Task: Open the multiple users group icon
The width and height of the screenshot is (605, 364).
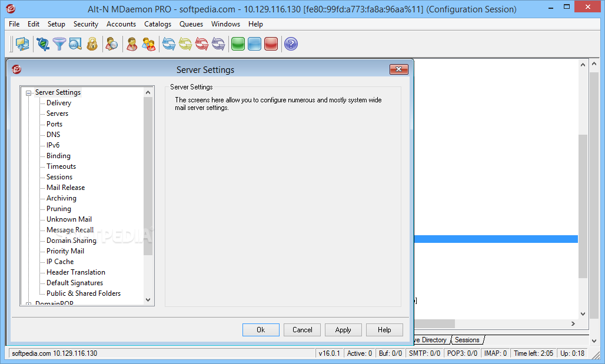Action: click(x=148, y=44)
